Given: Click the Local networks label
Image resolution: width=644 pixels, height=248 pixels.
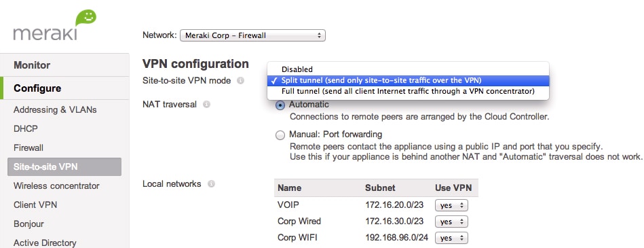Looking at the screenshot, I should [172, 184].
